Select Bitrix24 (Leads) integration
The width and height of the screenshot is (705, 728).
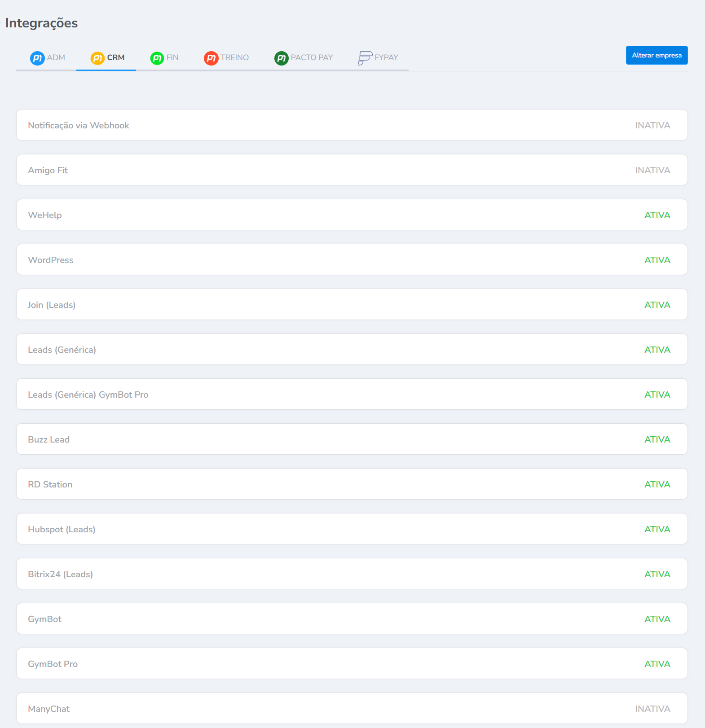coord(352,574)
